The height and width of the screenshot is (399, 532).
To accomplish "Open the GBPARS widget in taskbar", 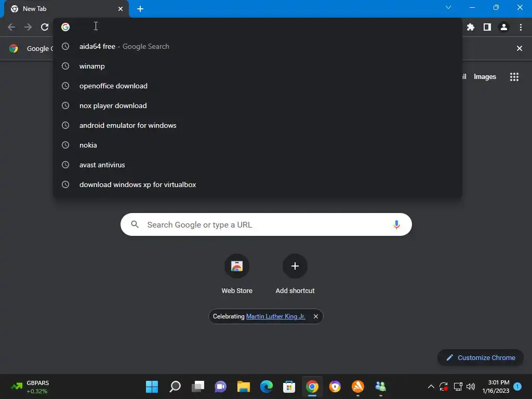I will [30, 387].
